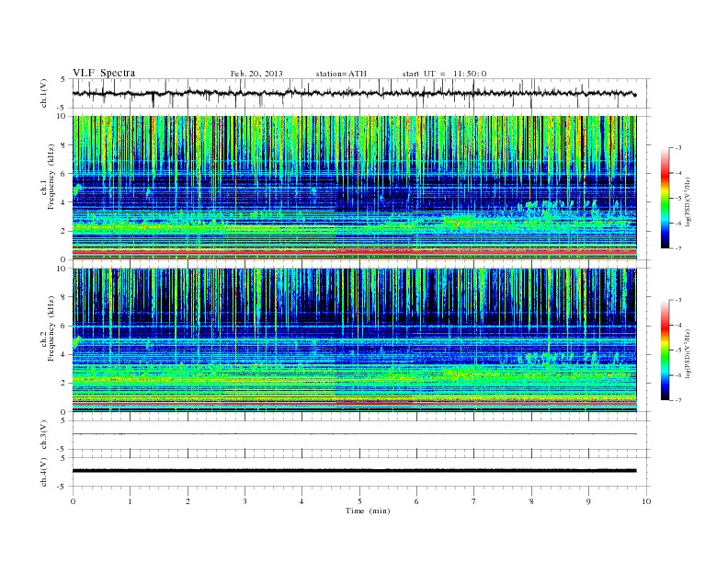Click time axis tick label "8"
728x563 pixels.
click(531, 501)
